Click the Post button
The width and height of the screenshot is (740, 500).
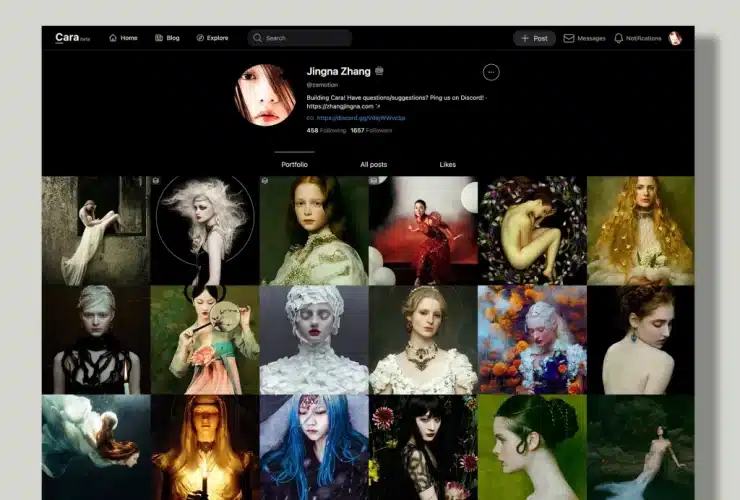[x=534, y=38]
